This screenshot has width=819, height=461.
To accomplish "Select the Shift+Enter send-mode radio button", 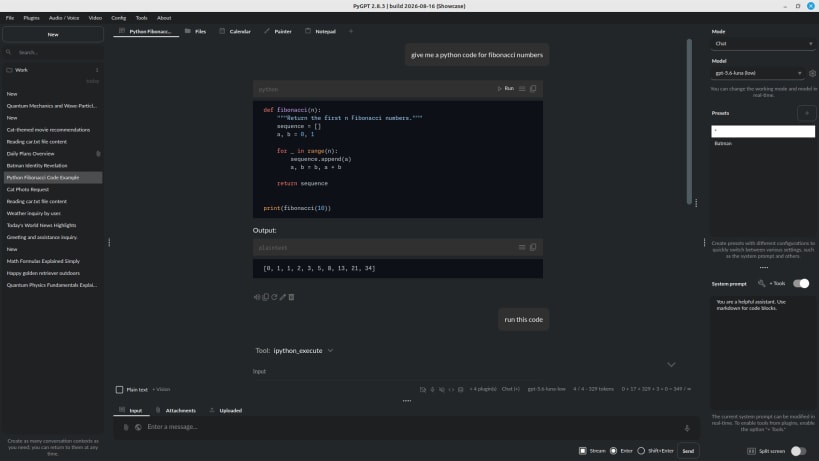I will [641, 451].
